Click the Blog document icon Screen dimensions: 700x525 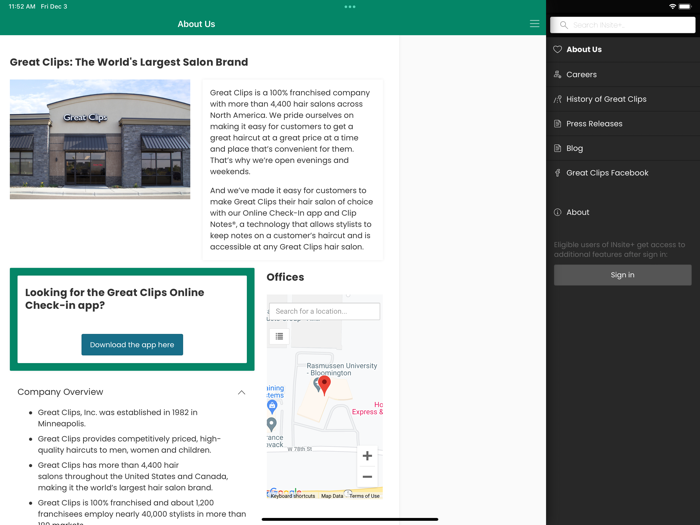[558, 148]
